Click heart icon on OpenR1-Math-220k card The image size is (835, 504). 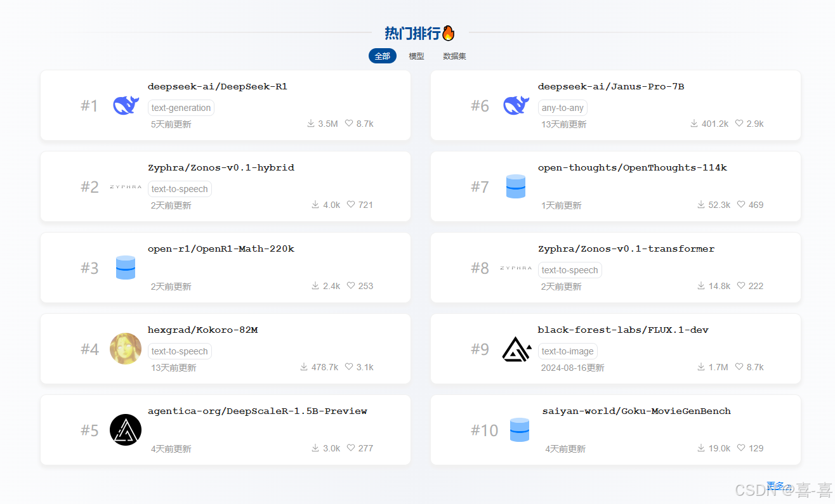pos(351,286)
